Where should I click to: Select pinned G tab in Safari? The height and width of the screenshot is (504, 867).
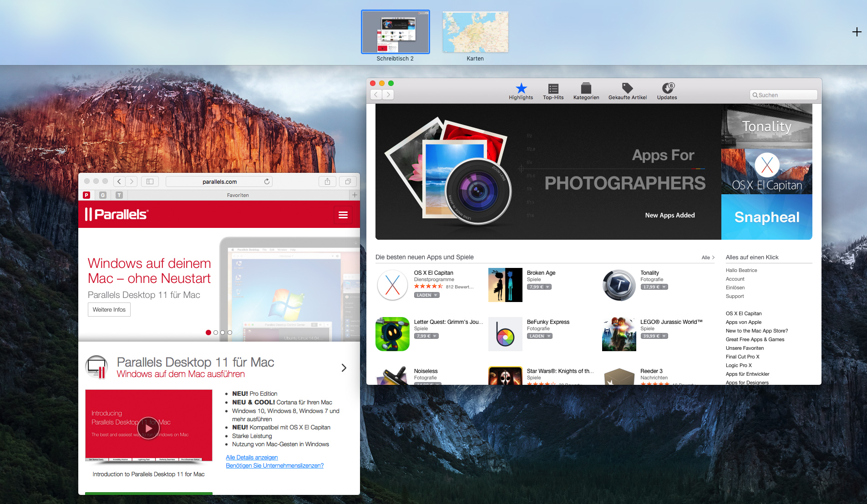point(103,195)
